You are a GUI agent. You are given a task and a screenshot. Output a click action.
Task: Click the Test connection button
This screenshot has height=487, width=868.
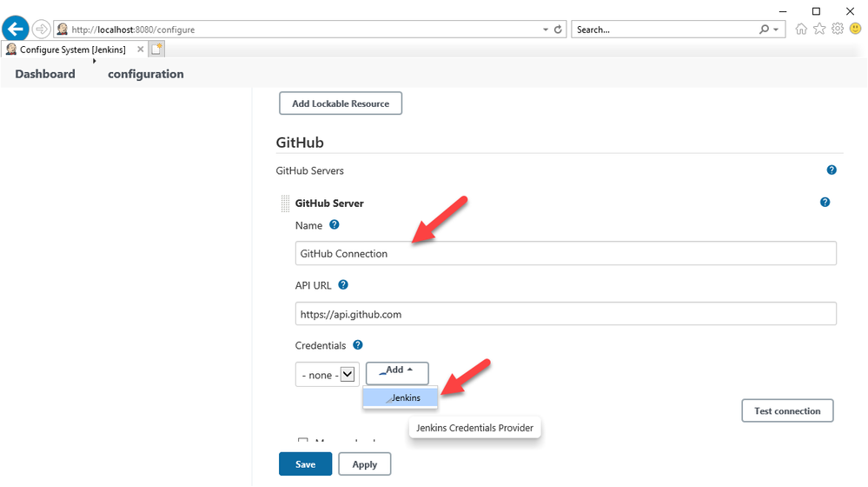[787, 411]
